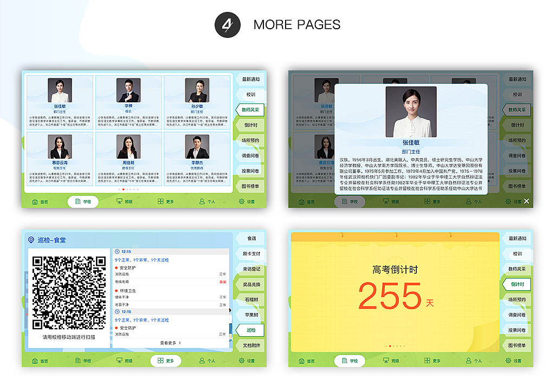Open 首页 home icon on the 巡检 screen
Image resolution: width=555 pixels, height=392 pixels.
point(35,361)
